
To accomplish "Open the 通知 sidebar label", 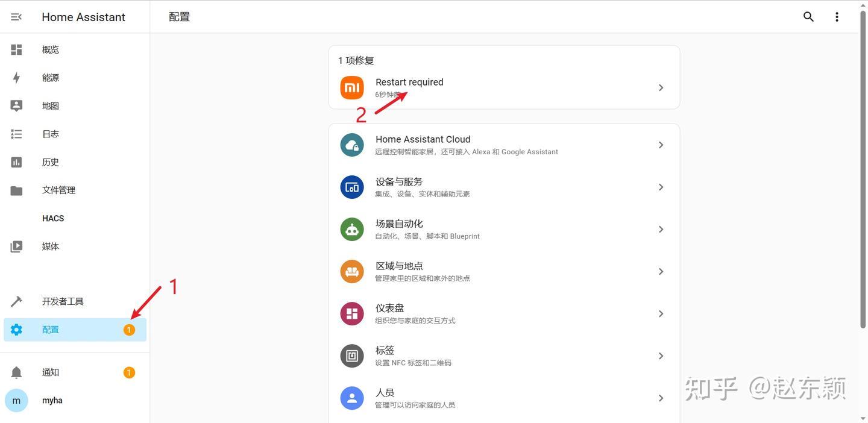I will (51, 372).
